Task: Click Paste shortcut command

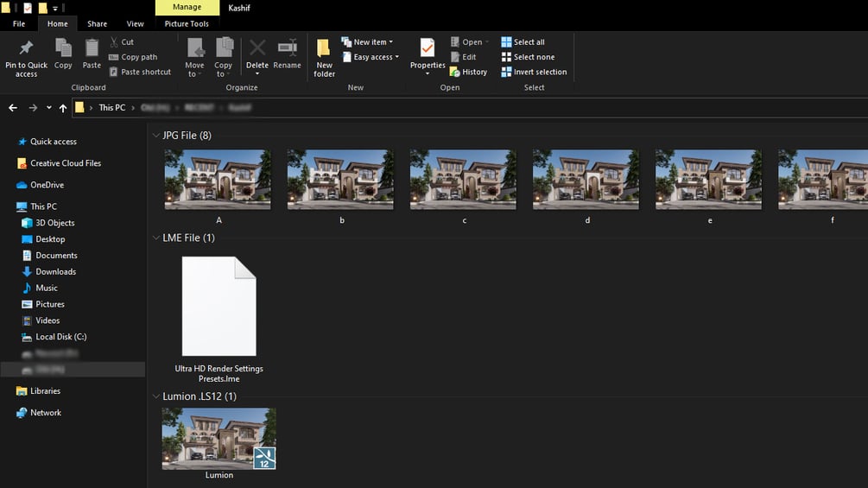Action: (x=140, y=72)
